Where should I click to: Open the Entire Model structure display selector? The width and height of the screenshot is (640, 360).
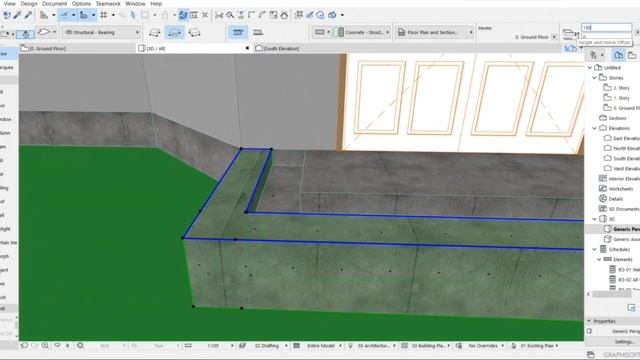click(321, 346)
